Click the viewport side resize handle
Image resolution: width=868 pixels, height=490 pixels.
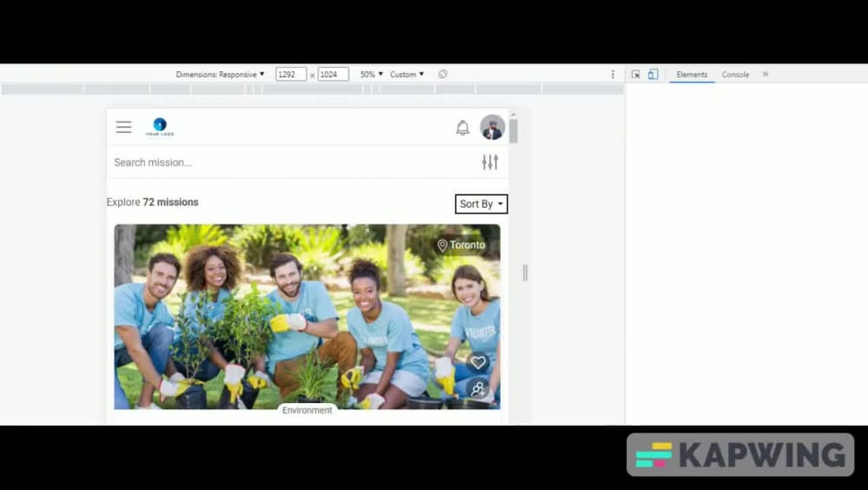tap(525, 273)
